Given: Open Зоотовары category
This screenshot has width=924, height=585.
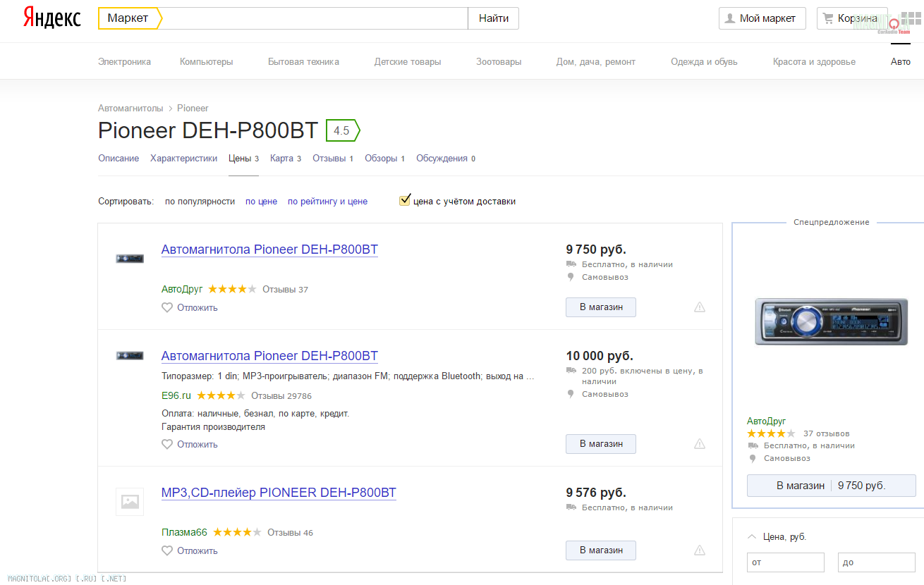Looking at the screenshot, I should point(499,62).
